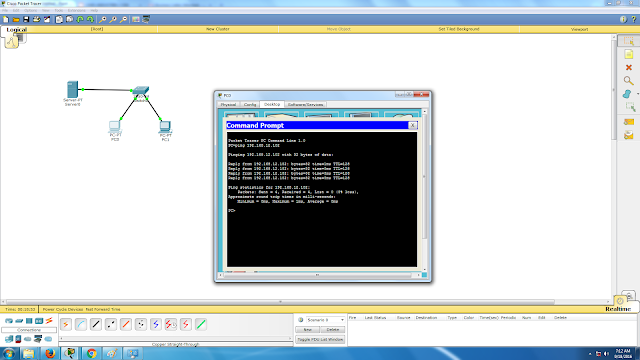Pick the Copper Straight-Through cable
The image size is (640, 360).
click(x=96, y=324)
